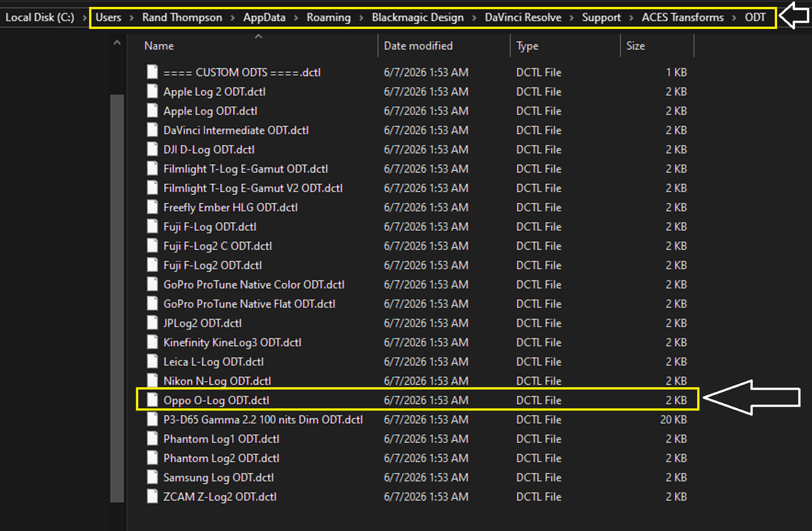812x531 pixels.
Task: Expand chevron between AppData and Roaming
Action: click(x=296, y=18)
